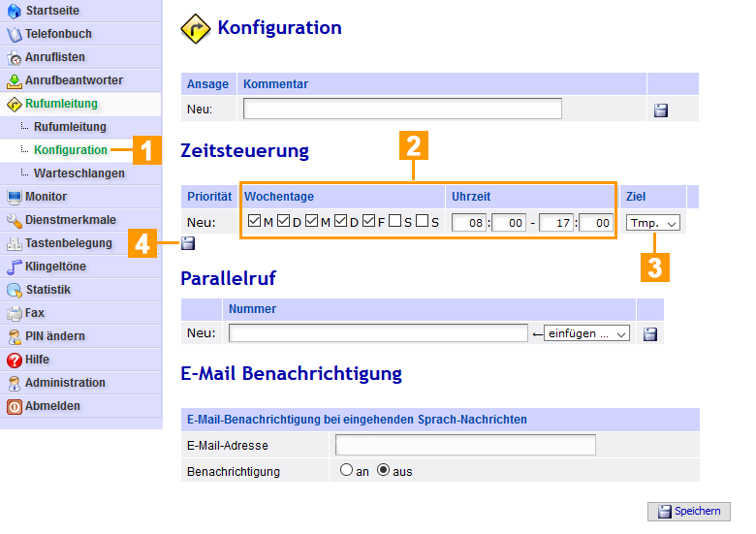Image resolution: width=756 pixels, height=534 pixels.
Task: Open Warteschlangen in the Rufumleitung submenu
Action: (x=79, y=173)
